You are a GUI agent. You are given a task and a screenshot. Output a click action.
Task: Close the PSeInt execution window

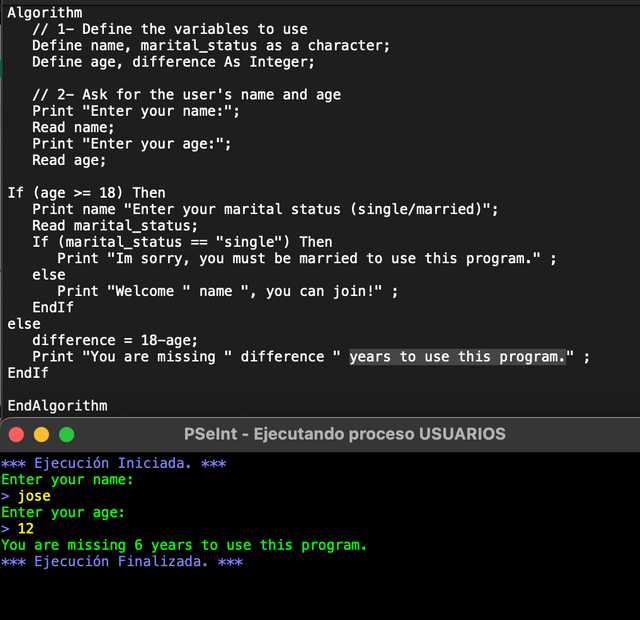tap(16, 434)
